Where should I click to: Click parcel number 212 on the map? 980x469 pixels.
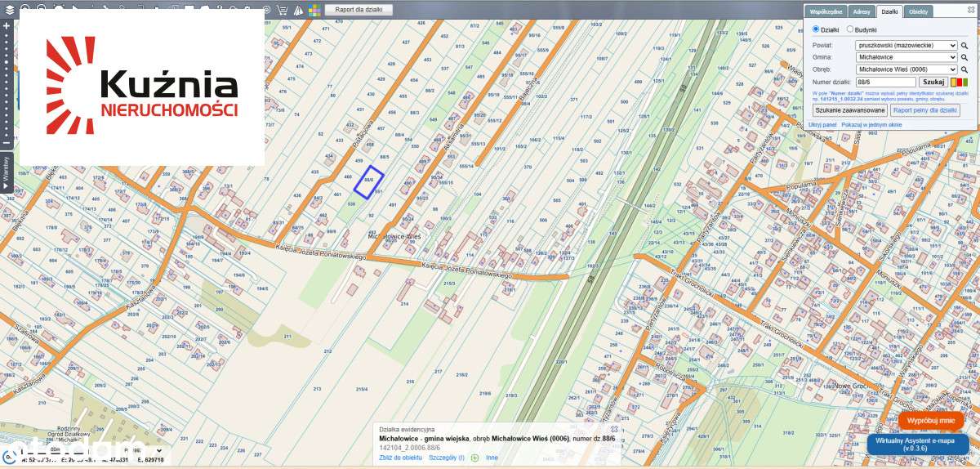[x=327, y=351]
